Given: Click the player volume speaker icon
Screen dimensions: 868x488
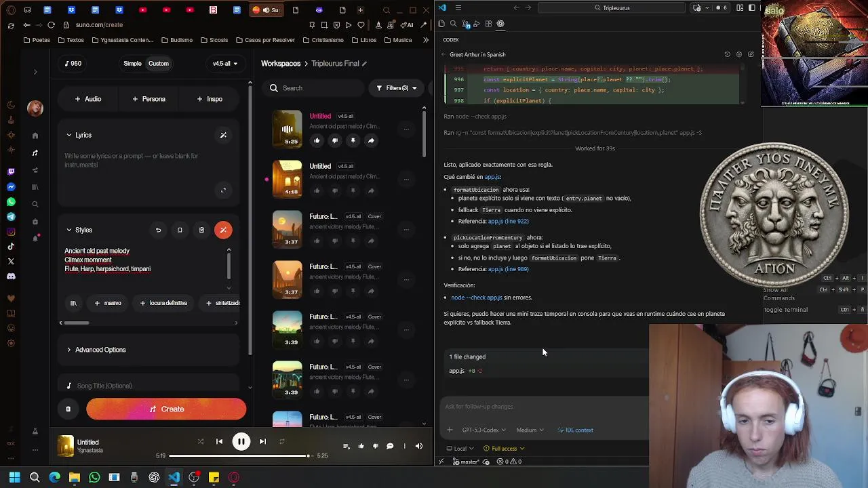Looking at the screenshot, I should pos(418,446).
